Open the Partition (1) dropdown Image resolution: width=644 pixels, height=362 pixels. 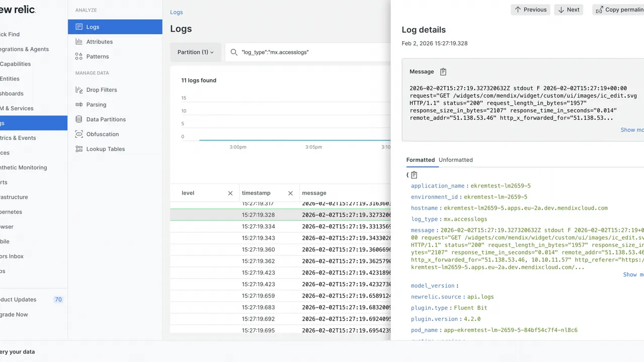pyautogui.click(x=195, y=52)
